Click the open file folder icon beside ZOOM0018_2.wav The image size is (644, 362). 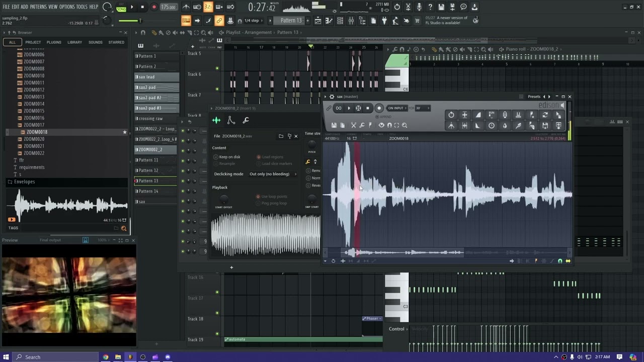[x=281, y=136]
